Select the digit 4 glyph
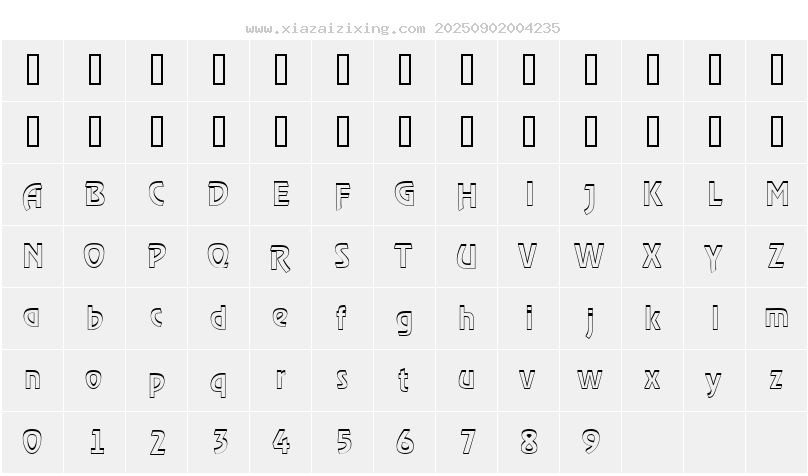 [281, 441]
